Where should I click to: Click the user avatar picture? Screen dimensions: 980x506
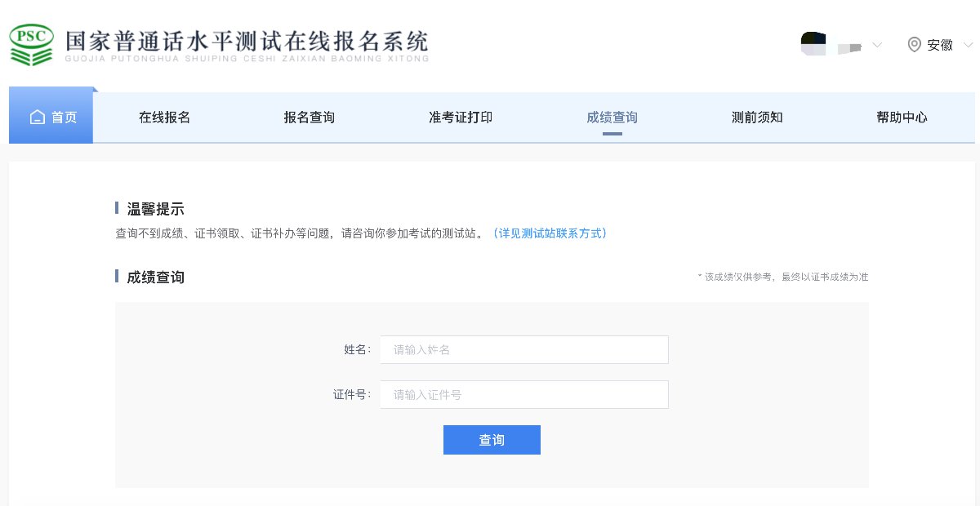pyautogui.click(x=813, y=44)
